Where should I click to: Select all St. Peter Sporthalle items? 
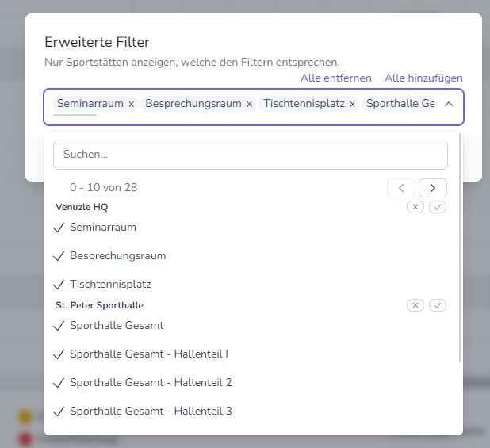click(x=438, y=305)
